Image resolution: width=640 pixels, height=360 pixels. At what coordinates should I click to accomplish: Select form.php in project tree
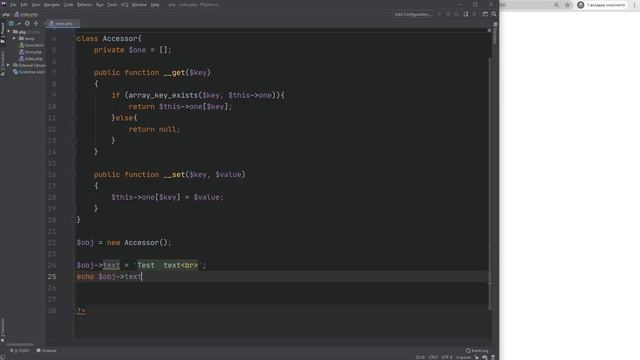[x=31, y=52]
